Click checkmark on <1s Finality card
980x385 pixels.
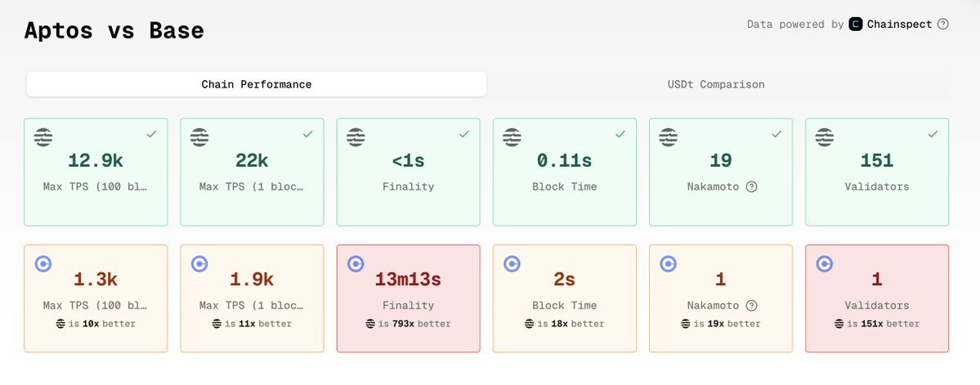pos(463,134)
